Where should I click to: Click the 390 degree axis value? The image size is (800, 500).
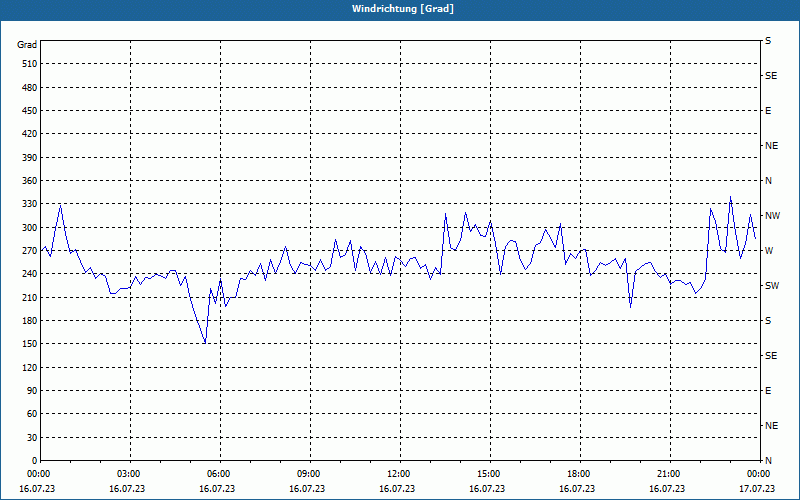tap(30, 158)
